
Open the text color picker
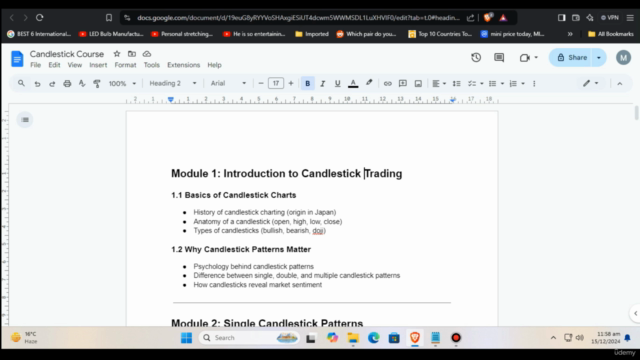click(353, 84)
